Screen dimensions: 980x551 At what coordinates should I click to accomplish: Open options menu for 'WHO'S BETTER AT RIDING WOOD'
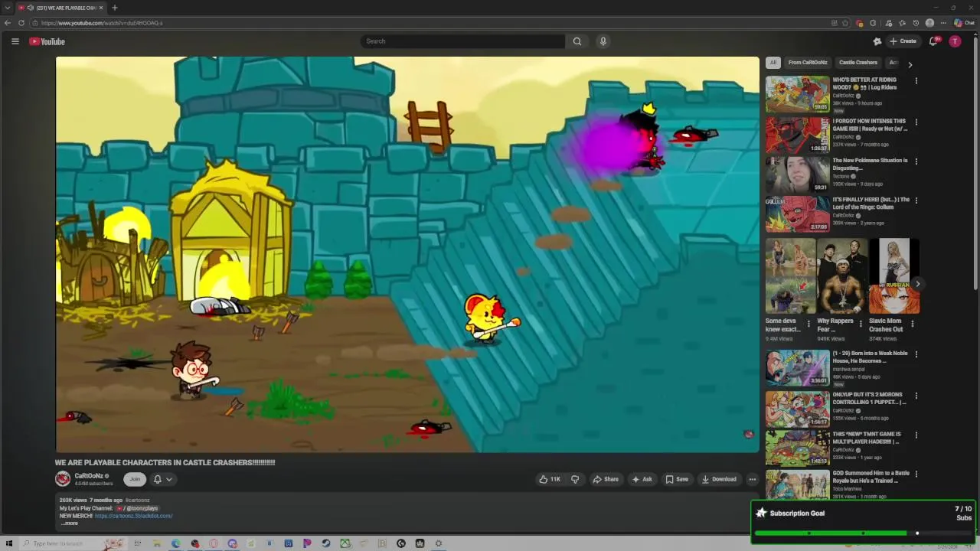[916, 81]
